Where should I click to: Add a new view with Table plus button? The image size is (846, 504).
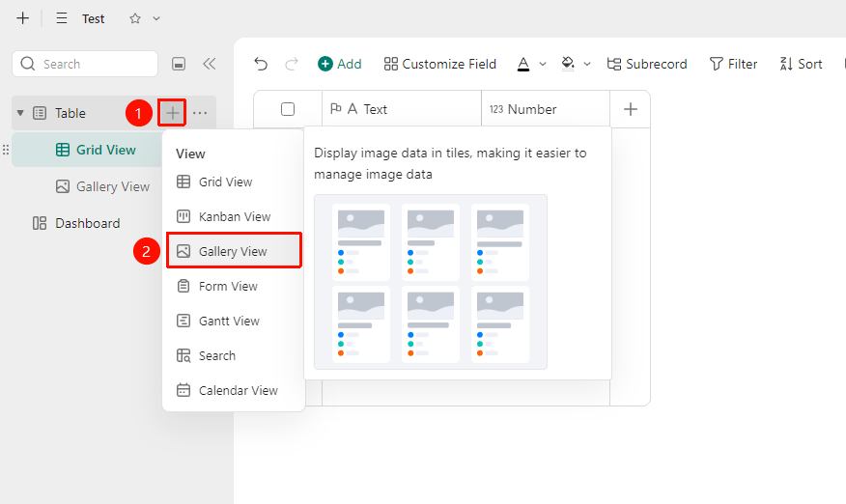[172, 113]
